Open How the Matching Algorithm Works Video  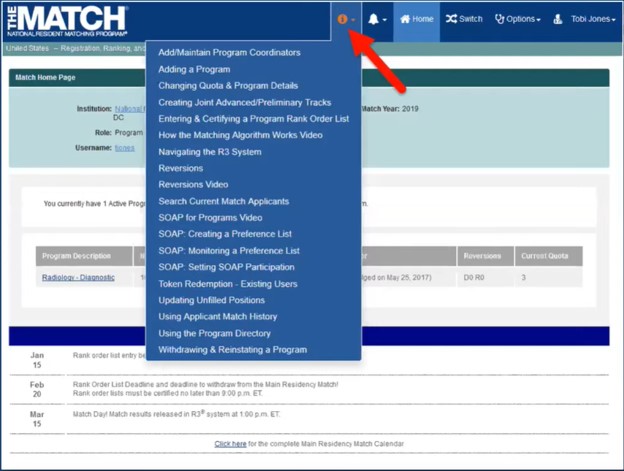[240, 135]
